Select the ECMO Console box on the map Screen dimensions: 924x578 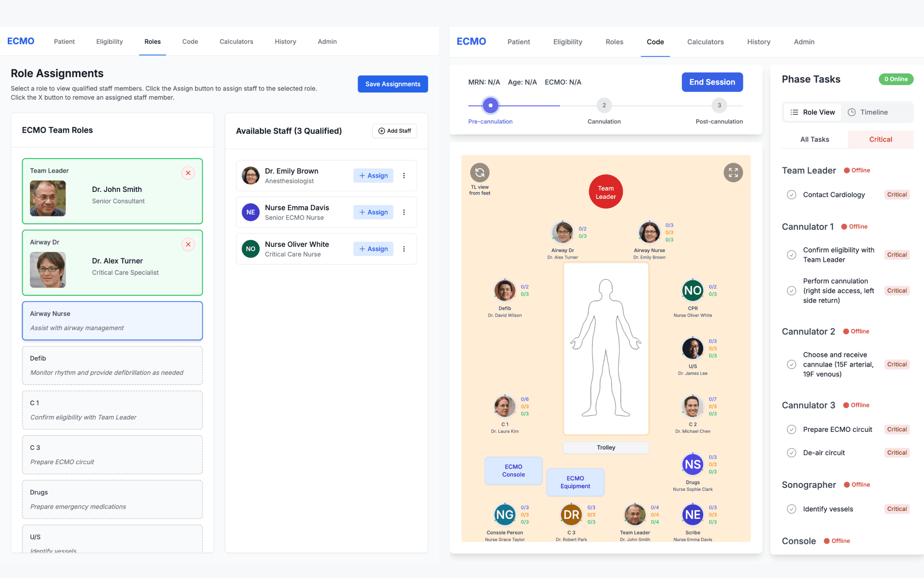pos(513,470)
